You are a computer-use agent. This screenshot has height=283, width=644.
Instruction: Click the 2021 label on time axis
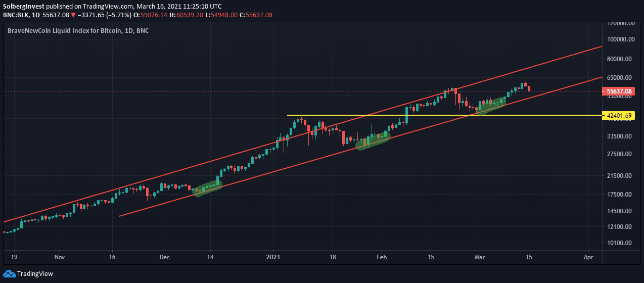tap(273, 257)
